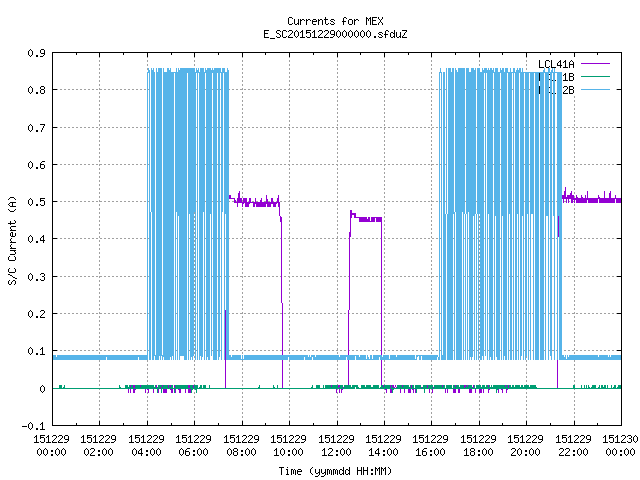Click the y-axis tick value 0.1
The width and height of the screenshot is (640, 480).
coord(36,351)
